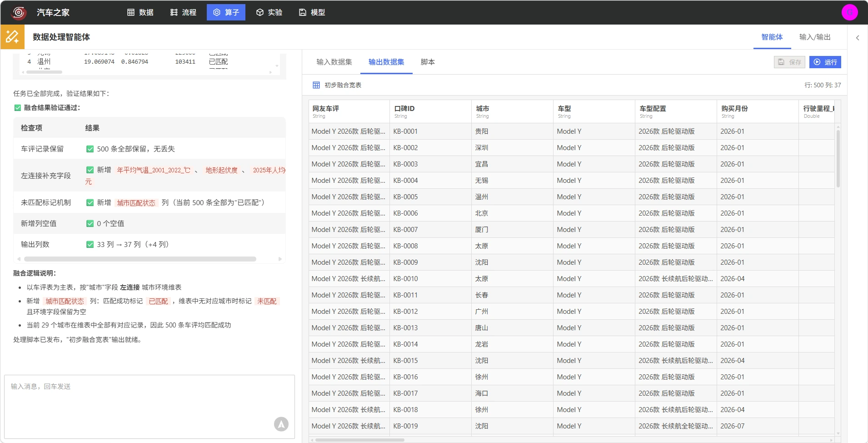Click the 结果 header in validation table

(x=92, y=128)
